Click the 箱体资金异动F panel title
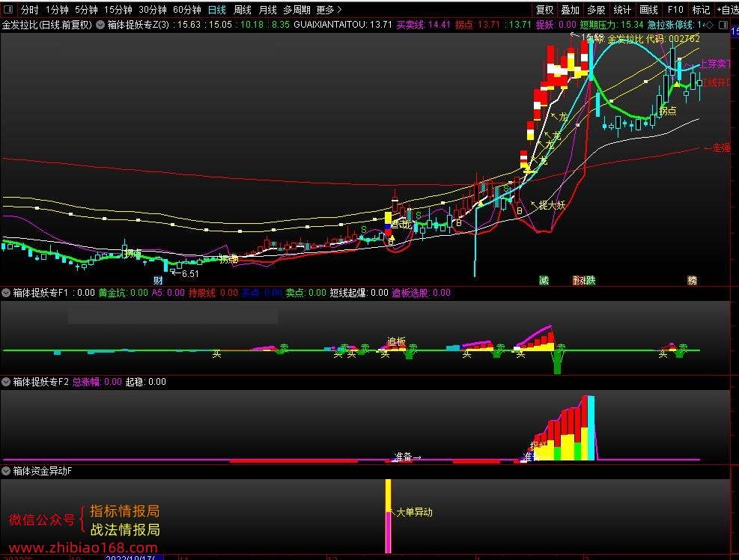Screen dimensions: 739x560 click(x=43, y=471)
